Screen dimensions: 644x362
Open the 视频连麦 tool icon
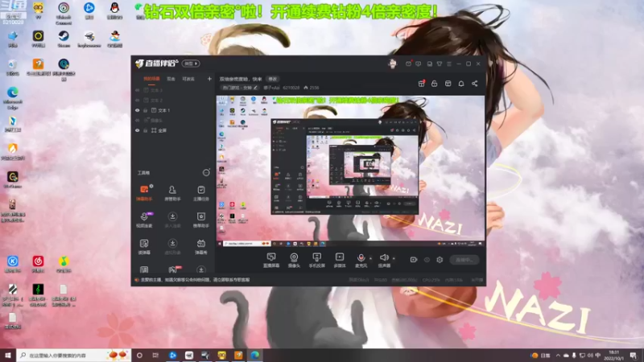144,220
